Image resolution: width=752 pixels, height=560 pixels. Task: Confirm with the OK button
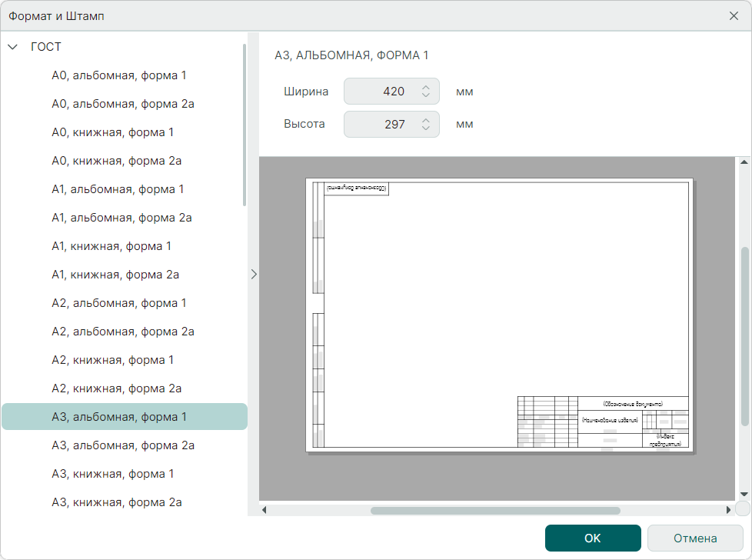592,538
